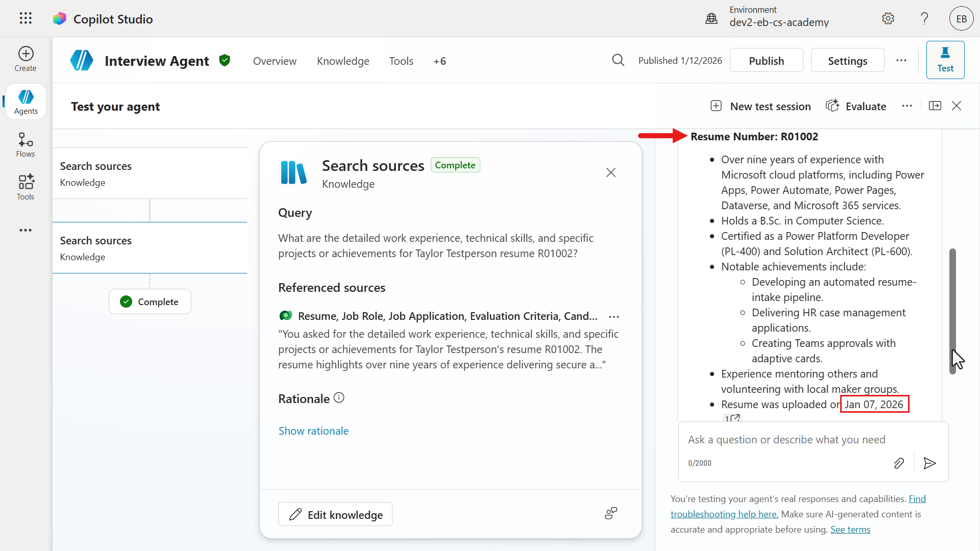Click the Show rationale link
Image resolution: width=980 pixels, height=551 pixels.
(313, 431)
